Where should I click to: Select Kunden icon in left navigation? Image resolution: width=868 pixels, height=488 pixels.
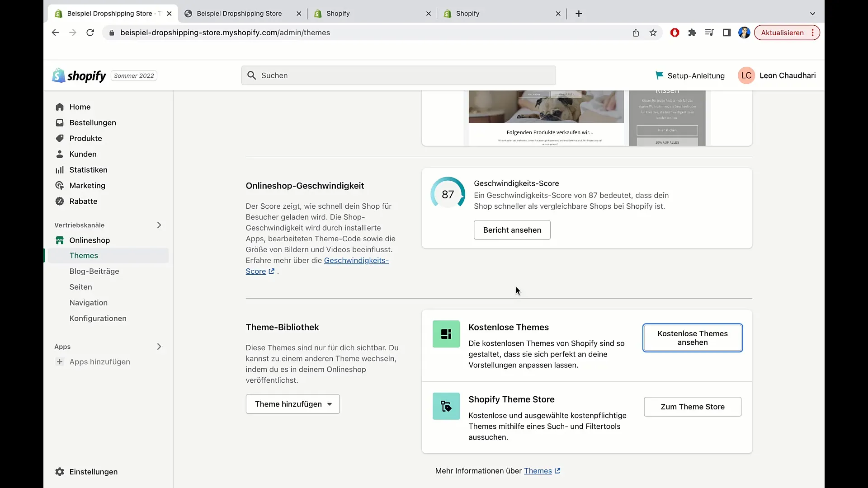pos(60,154)
